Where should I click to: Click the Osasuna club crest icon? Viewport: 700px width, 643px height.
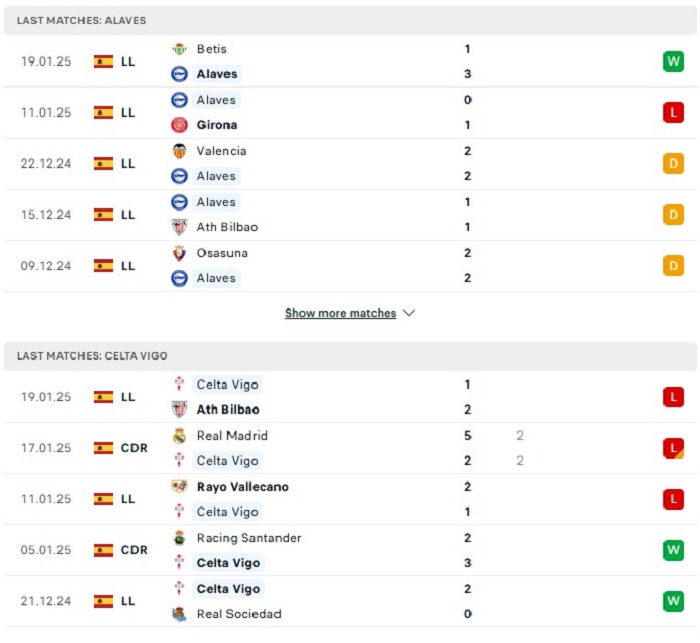[x=179, y=253]
